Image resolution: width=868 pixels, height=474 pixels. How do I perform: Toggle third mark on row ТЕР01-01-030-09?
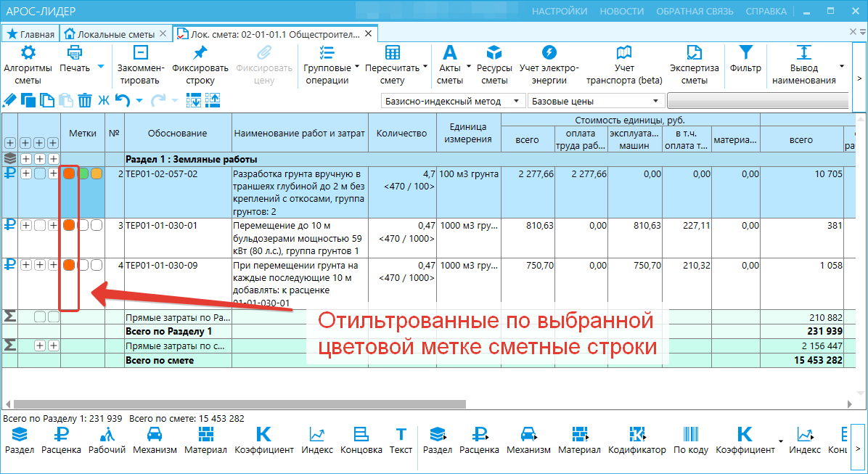(x=97, y=265)
